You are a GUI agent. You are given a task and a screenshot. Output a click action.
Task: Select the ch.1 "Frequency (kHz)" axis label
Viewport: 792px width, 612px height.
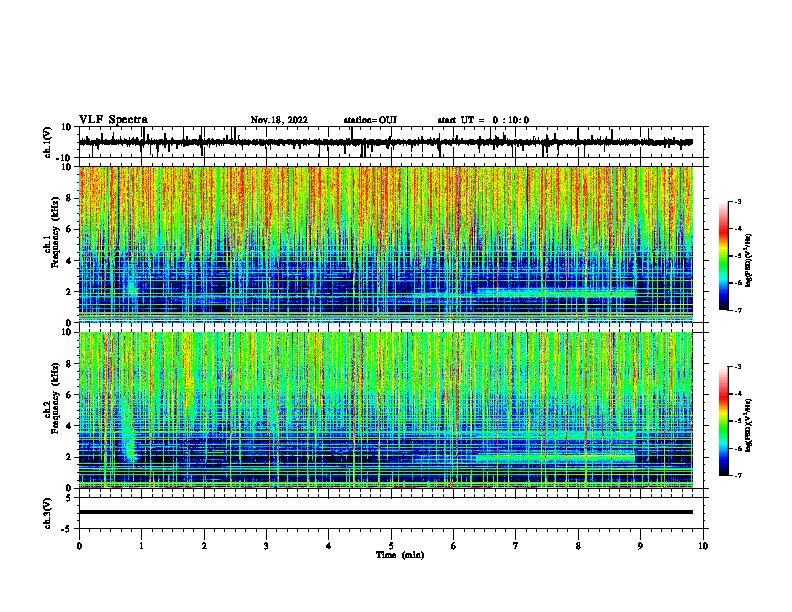tap(55, 232)
